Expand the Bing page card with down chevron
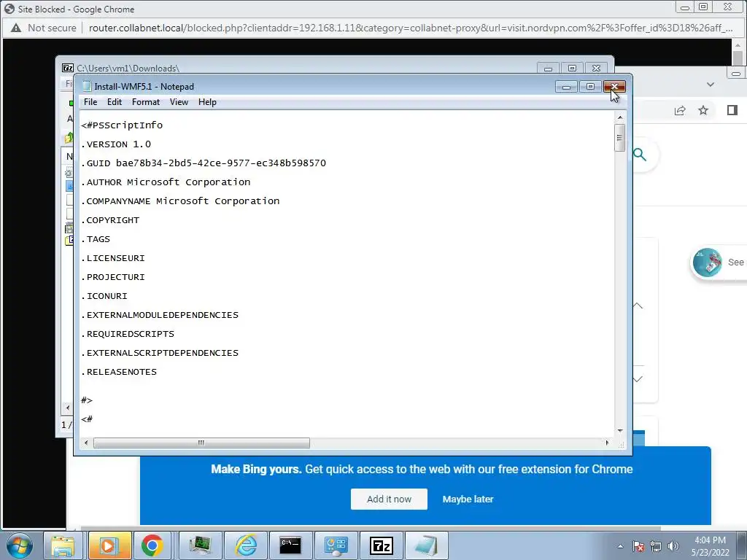This screenshot has height=560, width=747. (638, 379)
